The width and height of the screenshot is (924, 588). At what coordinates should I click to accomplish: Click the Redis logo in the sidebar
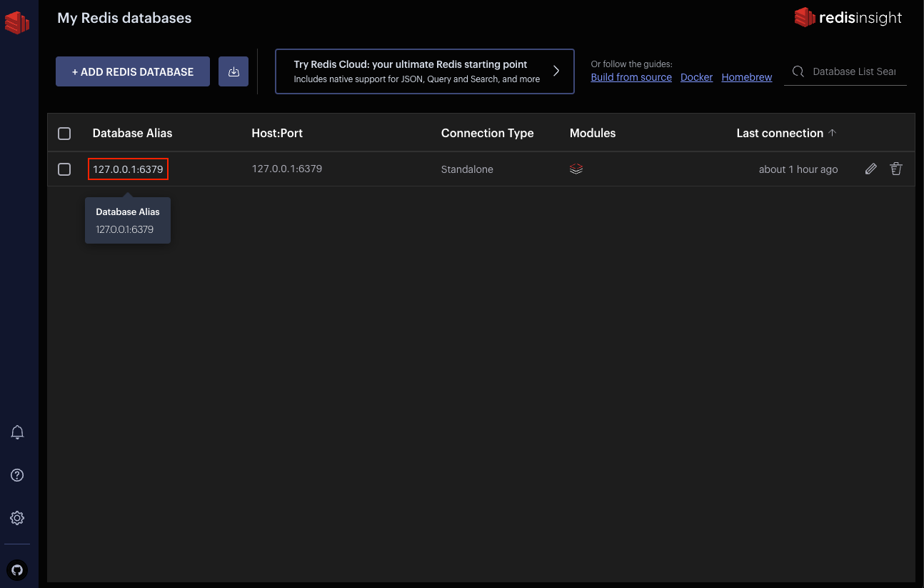tap(17, 21)
